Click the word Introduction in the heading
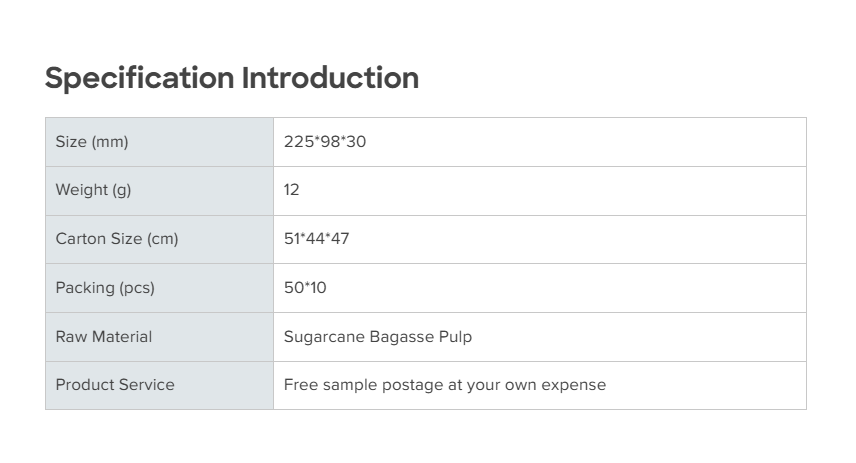The image size is (856, 463). pyautogui.click(x=330, y=78)
